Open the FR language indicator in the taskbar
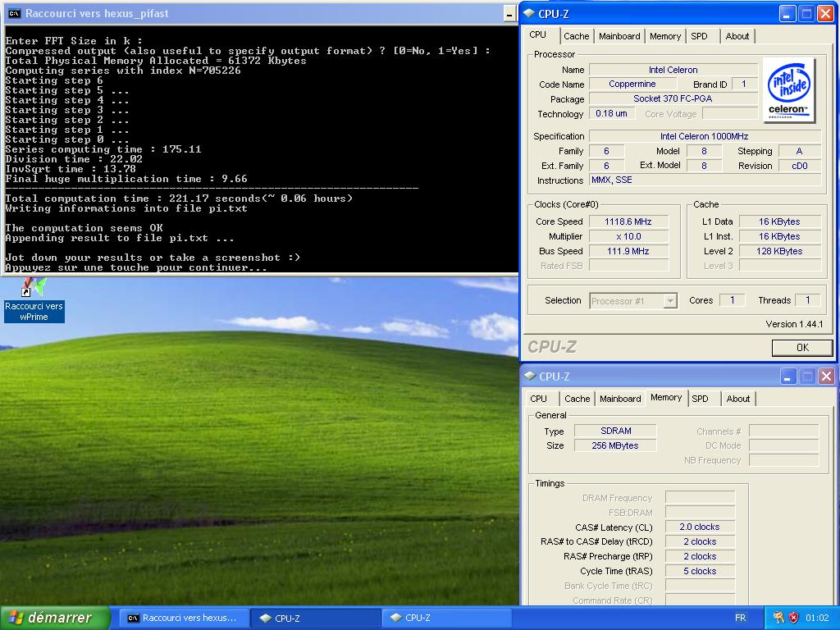The width and height of the screenshot is (840, 630). [741, 618]
